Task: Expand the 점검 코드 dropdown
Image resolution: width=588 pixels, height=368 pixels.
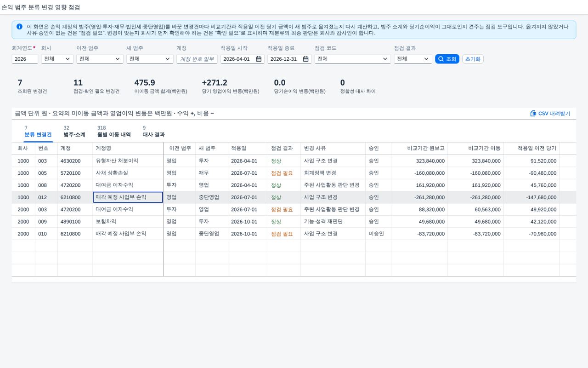Action: pos(352,59)
